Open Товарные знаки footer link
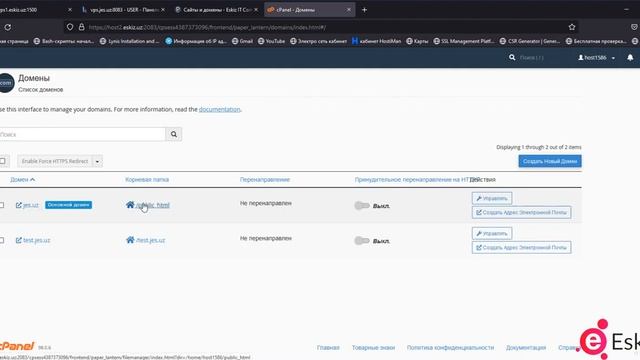Screen dimensions: 640x360 click(x=373, y=348)
